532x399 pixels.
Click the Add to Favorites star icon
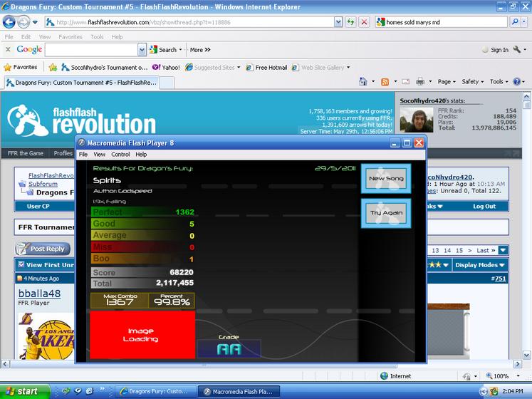(53, 67)
